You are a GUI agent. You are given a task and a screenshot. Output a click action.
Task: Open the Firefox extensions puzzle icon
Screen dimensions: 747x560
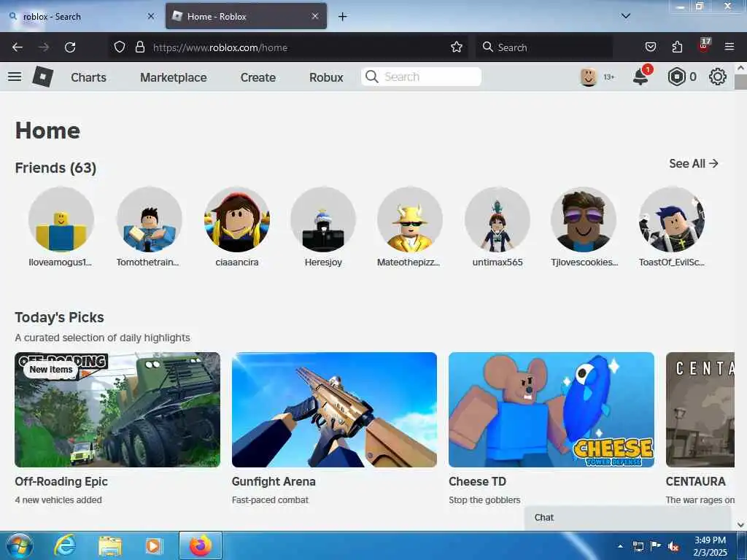[677, 47]
